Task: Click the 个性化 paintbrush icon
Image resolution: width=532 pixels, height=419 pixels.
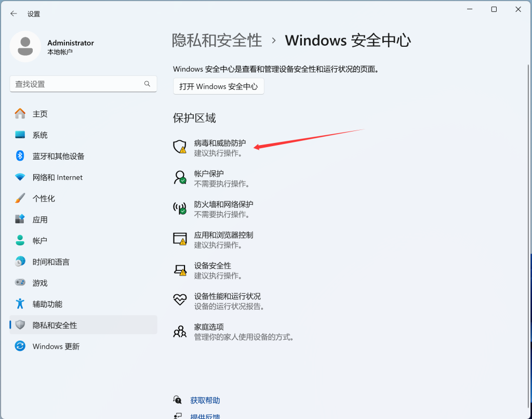Action: point(20,198)
